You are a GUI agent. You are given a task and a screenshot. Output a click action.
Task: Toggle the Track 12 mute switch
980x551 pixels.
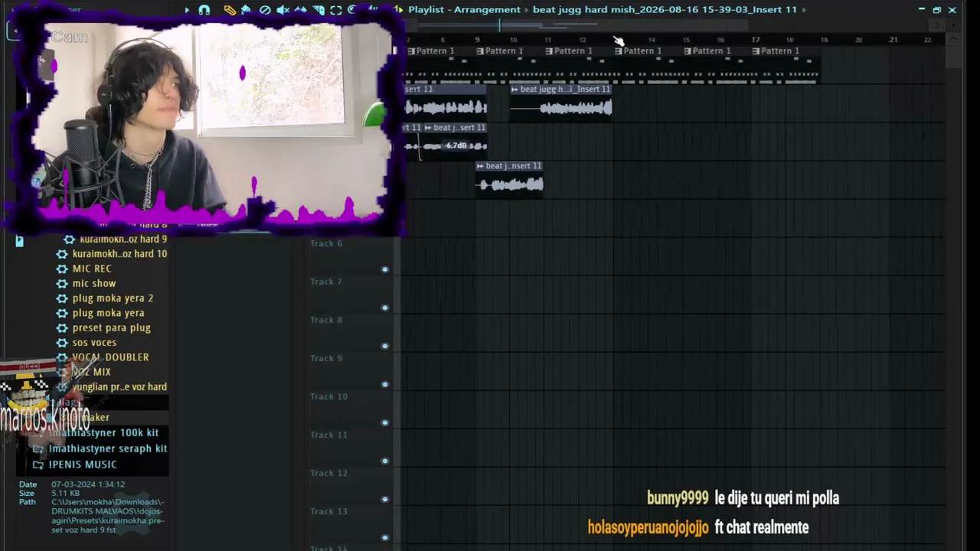(x=385, y=499)
